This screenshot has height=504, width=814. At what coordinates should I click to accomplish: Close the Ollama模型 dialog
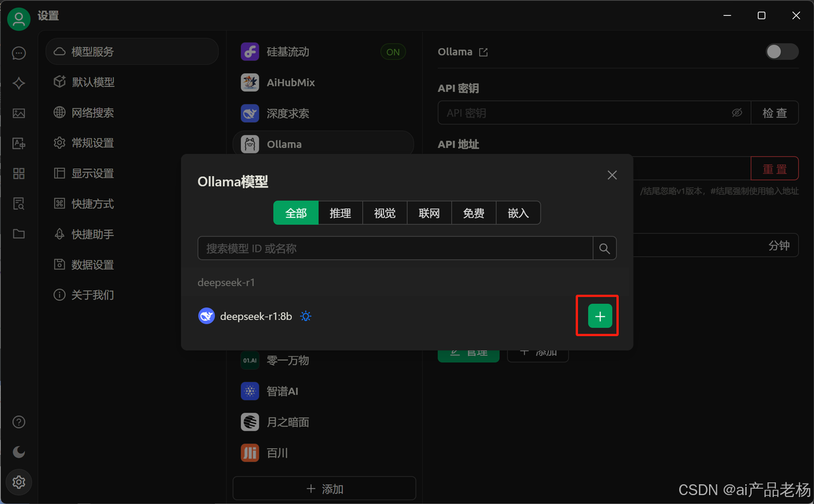tap(612, 175)
